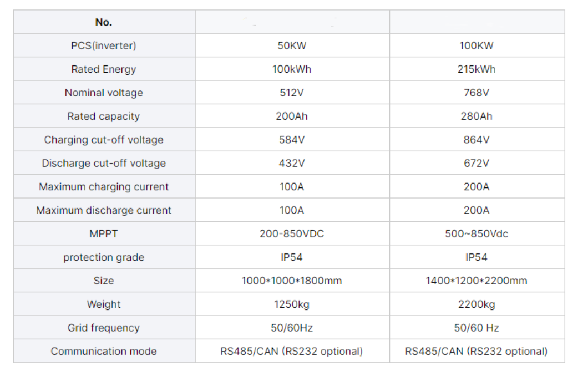Click the 200-850VDC MPPT value
Image resolution: width=588 pixels, height=371 pixels.
pos(292,234)
